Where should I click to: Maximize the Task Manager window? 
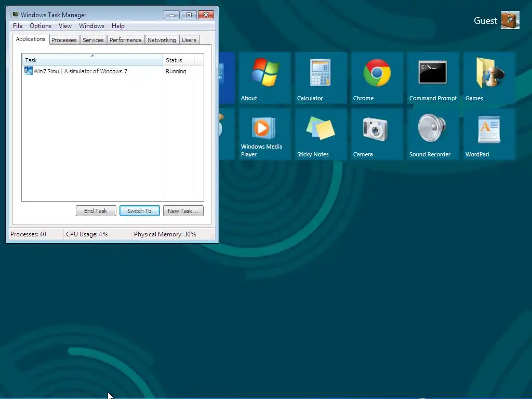tap(189, 15)
